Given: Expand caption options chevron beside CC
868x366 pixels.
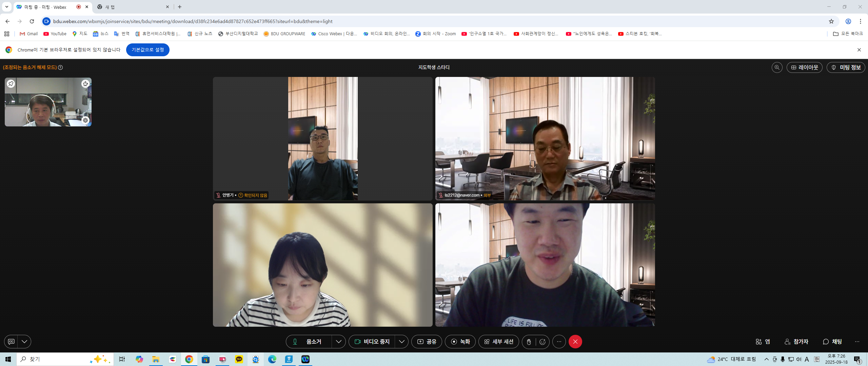Looking at the screenshot, I should coord(24,342).
